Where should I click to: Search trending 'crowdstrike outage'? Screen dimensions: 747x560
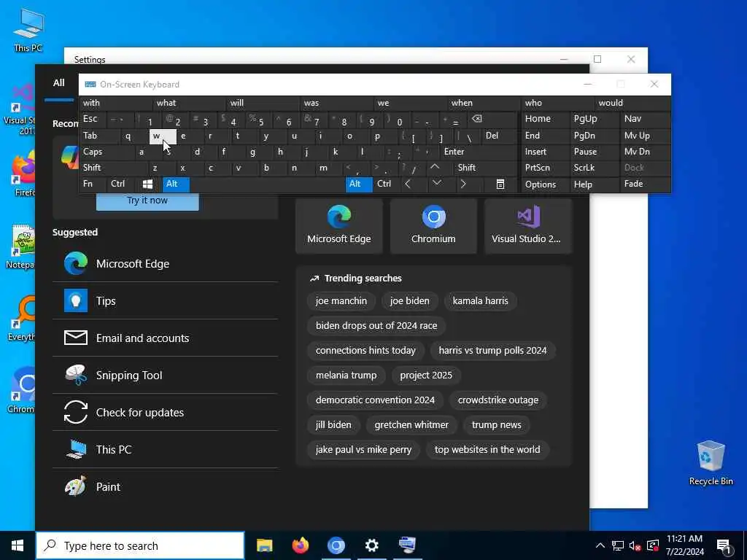click(498, 400)
